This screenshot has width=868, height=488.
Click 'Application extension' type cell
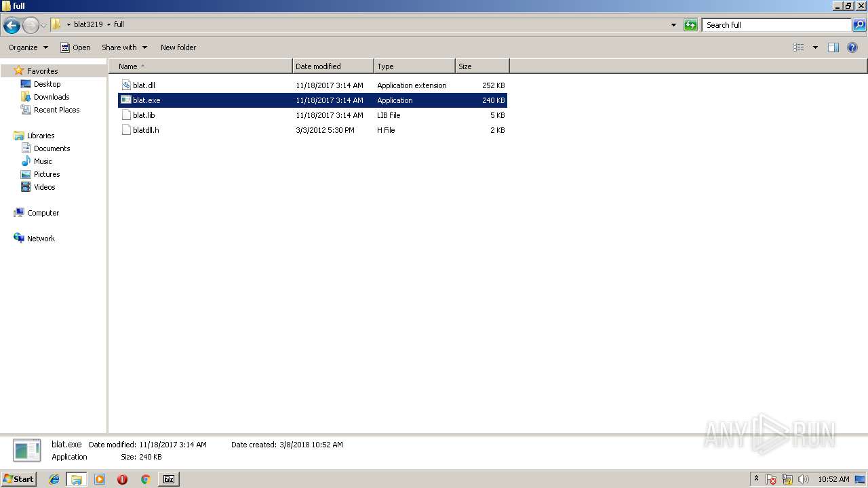click(x=412, y=85)
